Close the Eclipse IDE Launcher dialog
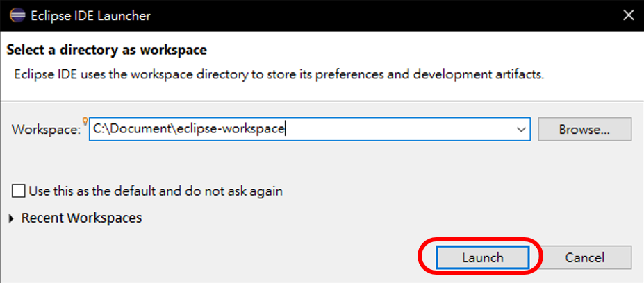 tap(627, 15)
